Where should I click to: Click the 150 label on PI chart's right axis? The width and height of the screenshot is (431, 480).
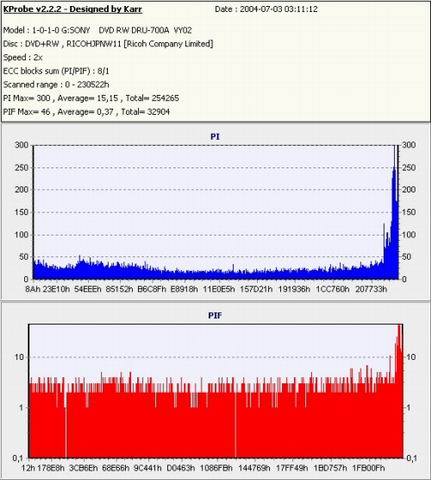tap(409, 212)
